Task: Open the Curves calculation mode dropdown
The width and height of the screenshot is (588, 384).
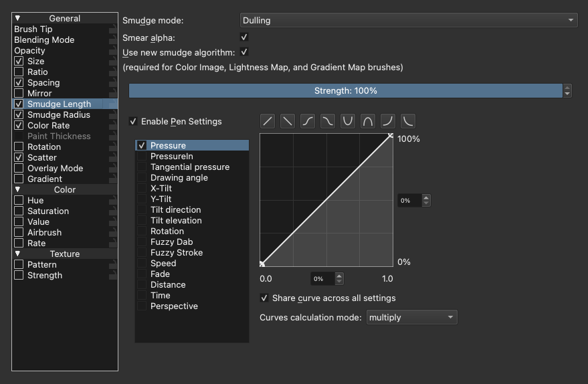Action: pos(411,317)
